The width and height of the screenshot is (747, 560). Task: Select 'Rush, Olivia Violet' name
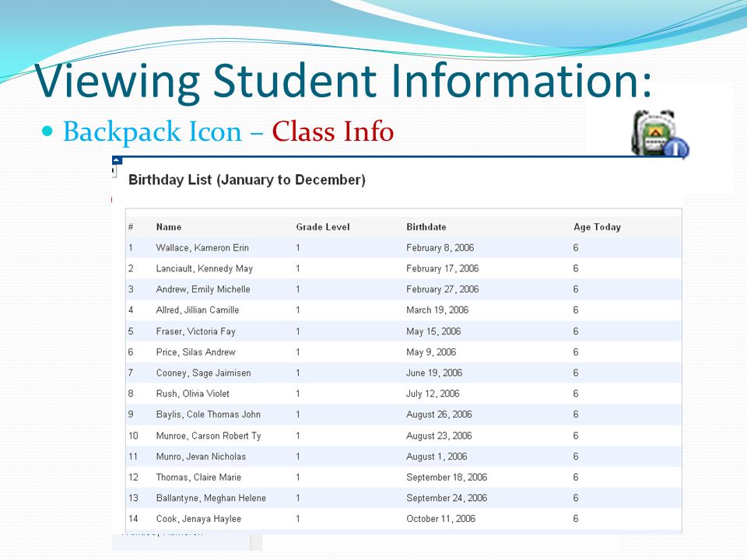[192, 394]
